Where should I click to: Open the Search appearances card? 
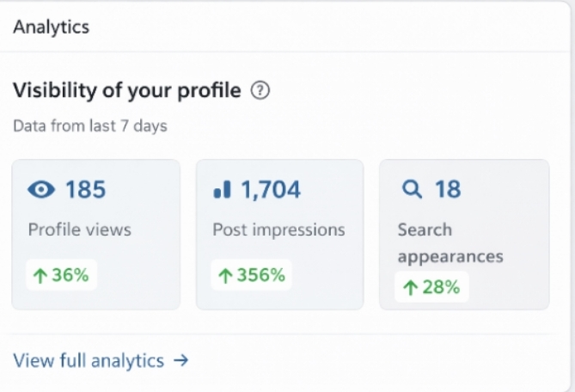click(464, 234)
